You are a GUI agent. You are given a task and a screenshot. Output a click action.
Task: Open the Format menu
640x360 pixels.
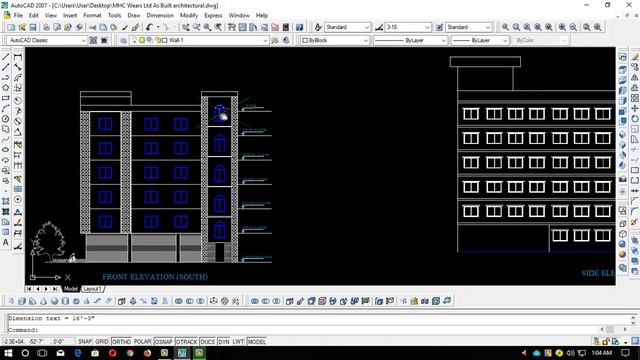92,15
